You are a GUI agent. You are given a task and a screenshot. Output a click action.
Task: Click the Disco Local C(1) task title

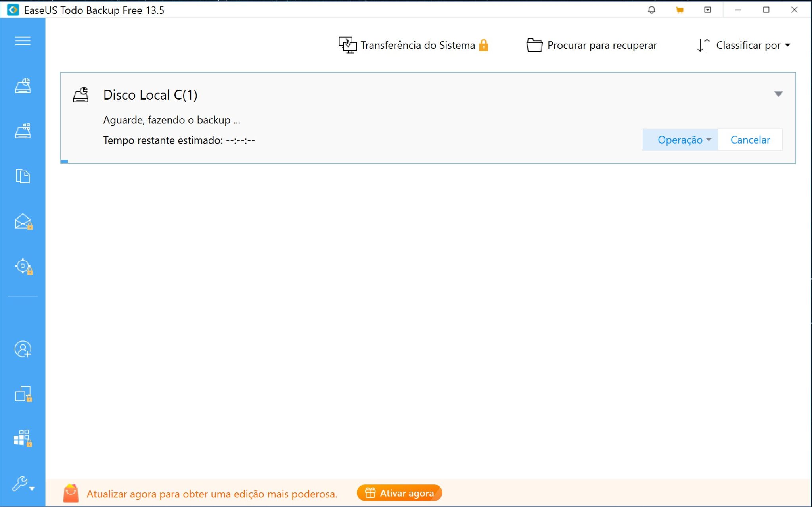point(150,95)
